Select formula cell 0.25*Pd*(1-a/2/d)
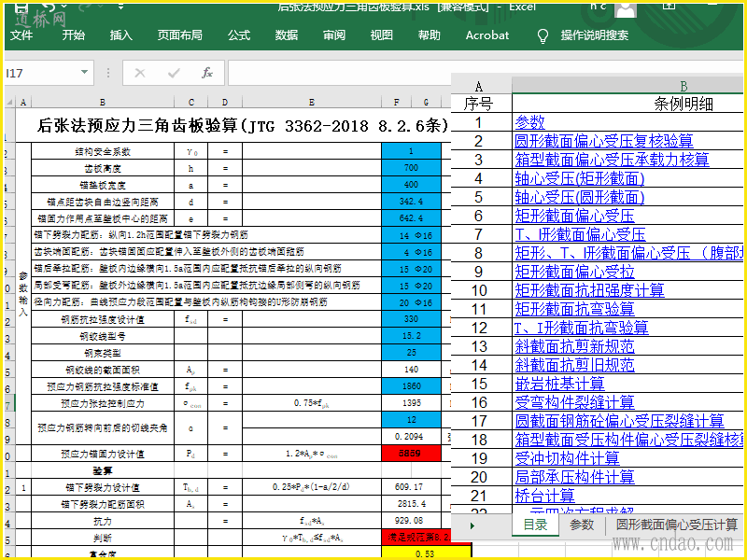 point(312,487)
